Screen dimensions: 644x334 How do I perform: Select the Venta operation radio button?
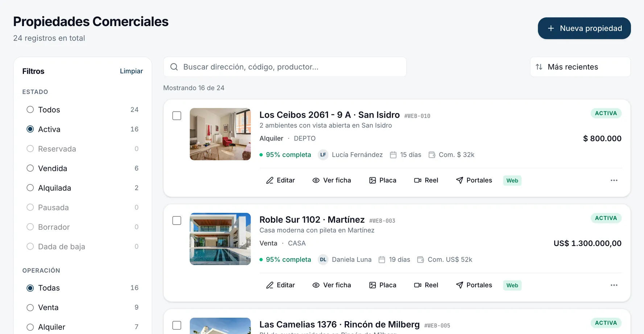tap(30, 308)
